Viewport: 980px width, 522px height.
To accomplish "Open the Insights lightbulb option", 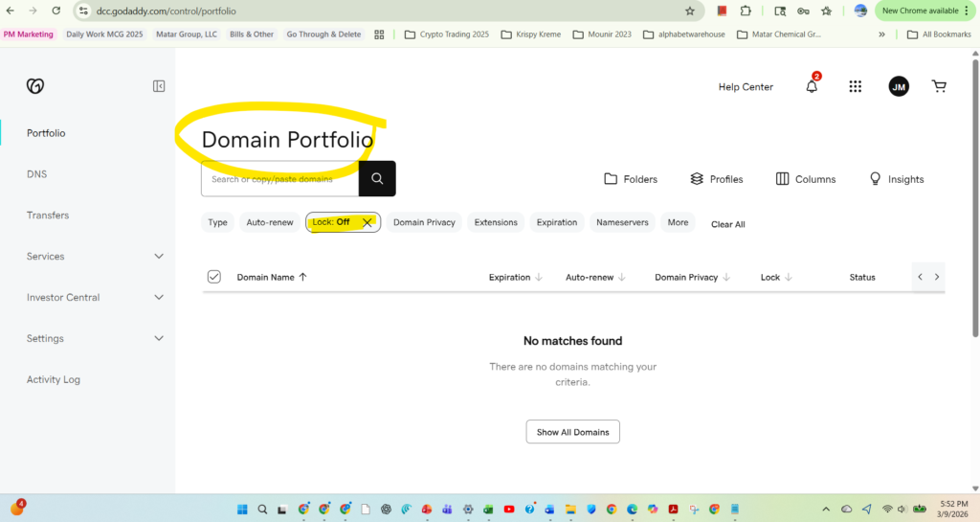I will (x=896, y=179).
